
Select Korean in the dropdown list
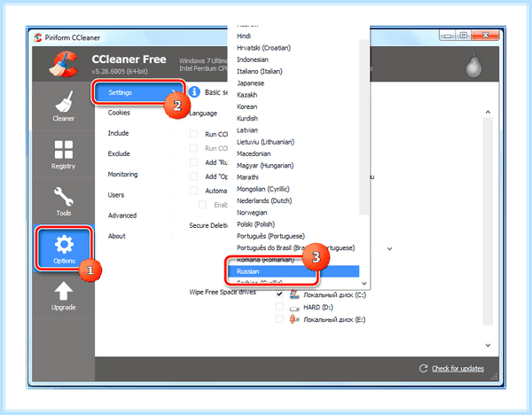pos(246,106)
